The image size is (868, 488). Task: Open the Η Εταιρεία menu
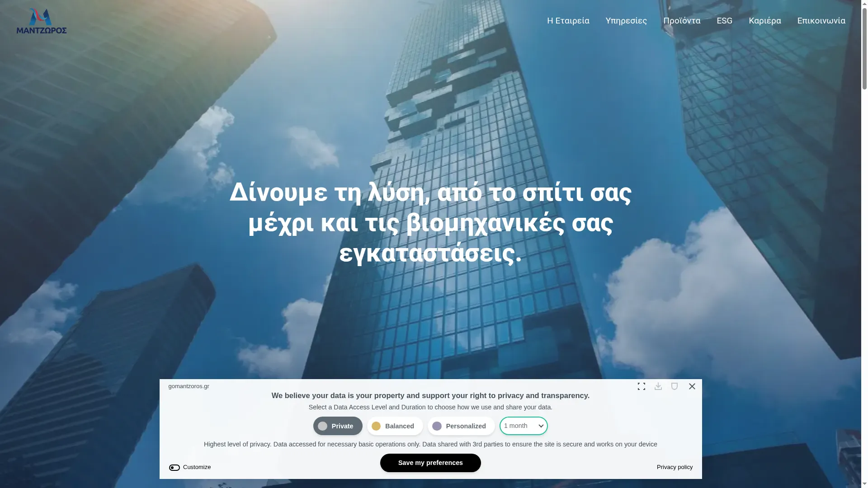point(568,21)
